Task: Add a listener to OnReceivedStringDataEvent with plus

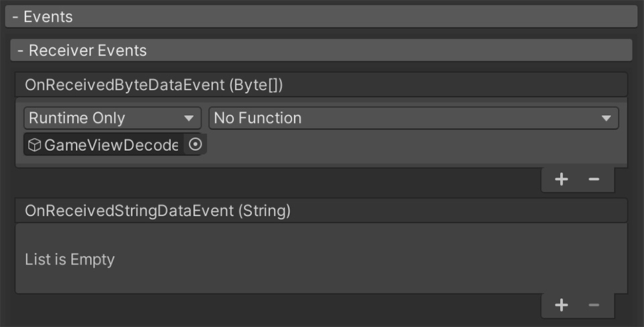Action: [x=561, y=306]
